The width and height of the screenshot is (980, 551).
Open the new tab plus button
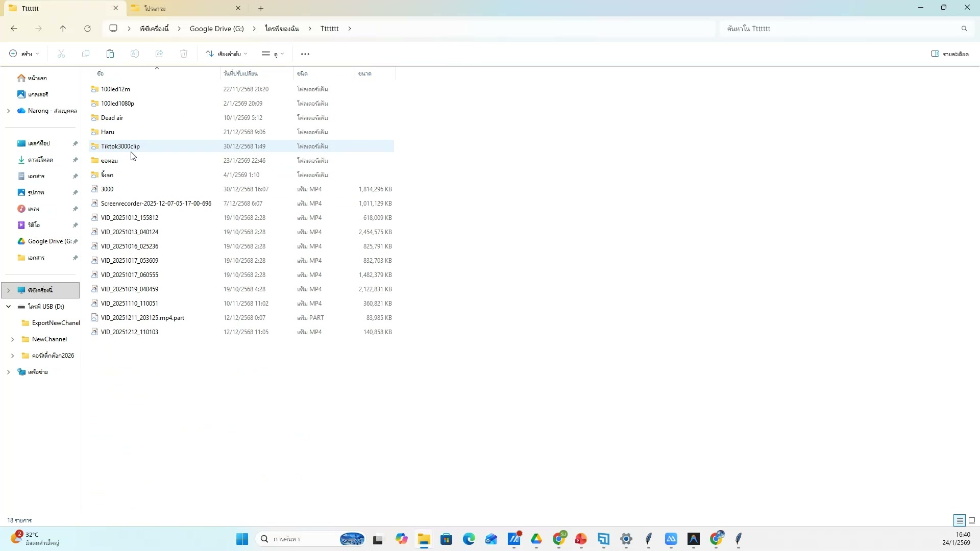[x=261, y=8]
